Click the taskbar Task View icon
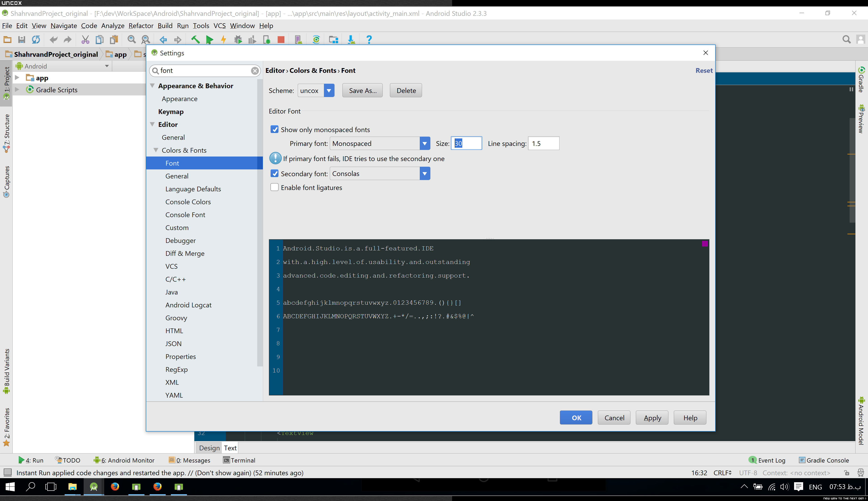This screenshot has width=868, height=501. pos(51,487)
